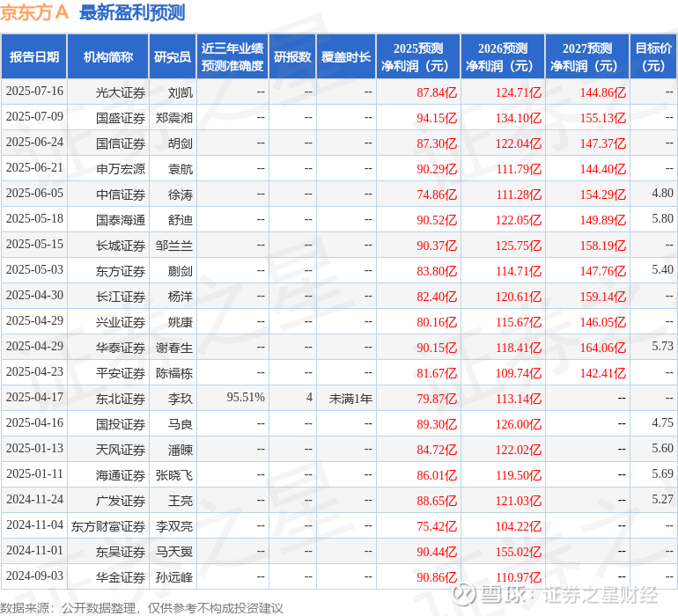Select analyst 郑震湘
Screen dimensions: 678x616
[x=174, y=118]
